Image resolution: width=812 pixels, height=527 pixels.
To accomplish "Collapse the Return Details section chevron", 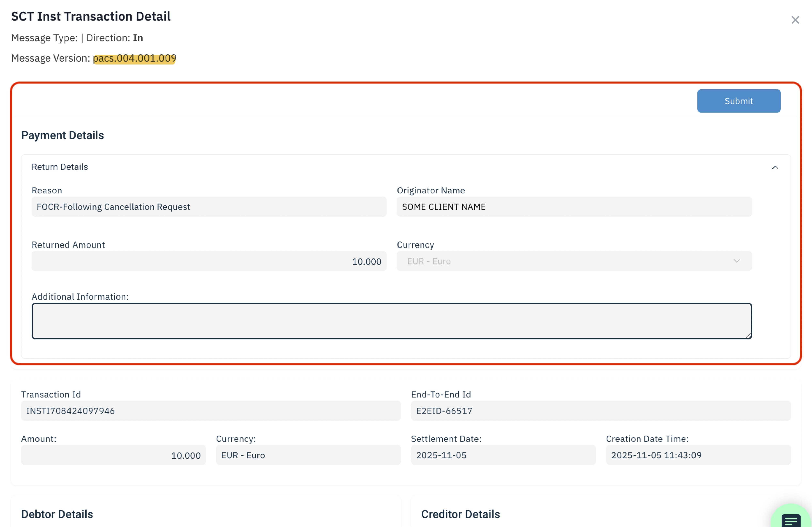I will (775, 167).
